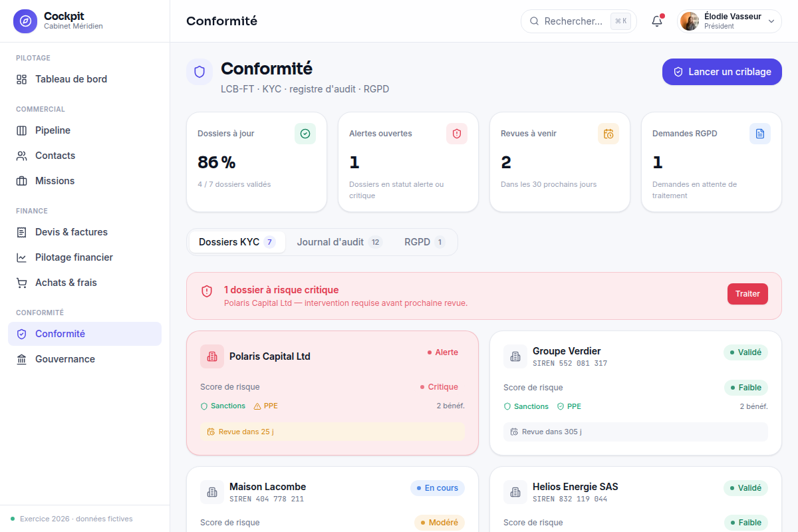Click the search magnifier icon
798x532 pixels.
[534, 21]
